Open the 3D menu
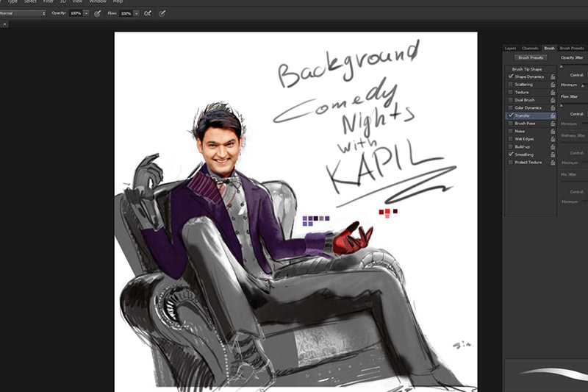 pyautogui.click(x=63, y=1)
